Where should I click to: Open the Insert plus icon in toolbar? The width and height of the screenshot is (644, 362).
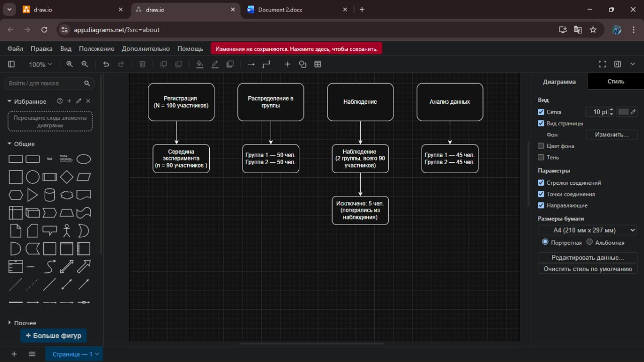coord(287,64)
